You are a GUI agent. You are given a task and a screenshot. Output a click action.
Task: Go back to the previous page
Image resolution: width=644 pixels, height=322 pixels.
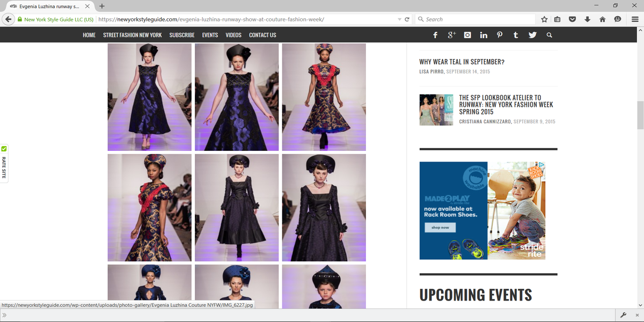click(8, 19)
